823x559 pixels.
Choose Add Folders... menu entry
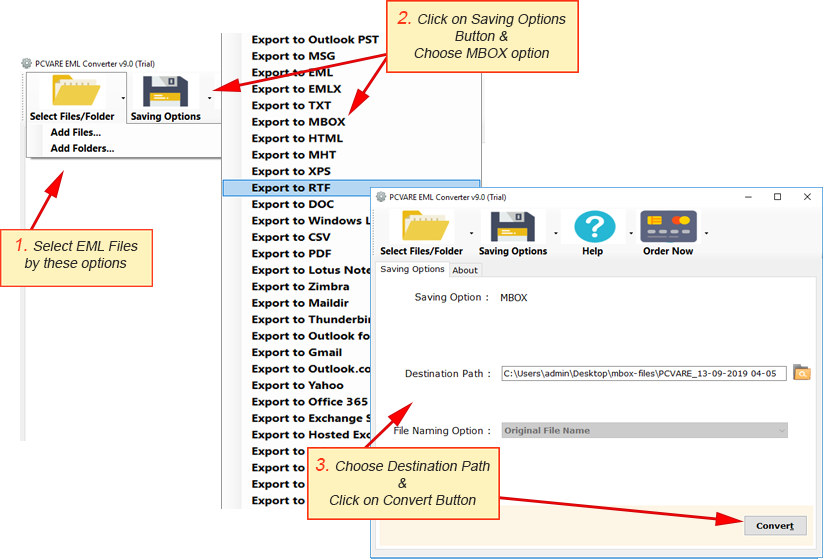[x=82, y=149]
